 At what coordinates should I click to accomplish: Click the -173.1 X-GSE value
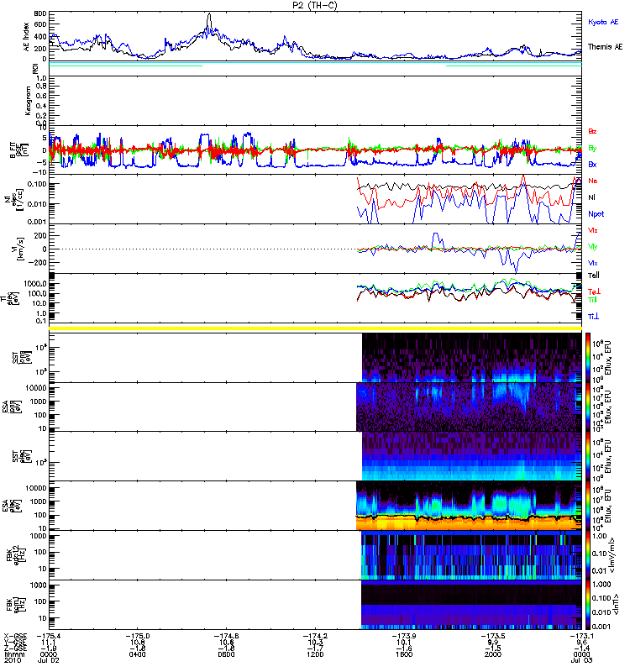point(581,637)
